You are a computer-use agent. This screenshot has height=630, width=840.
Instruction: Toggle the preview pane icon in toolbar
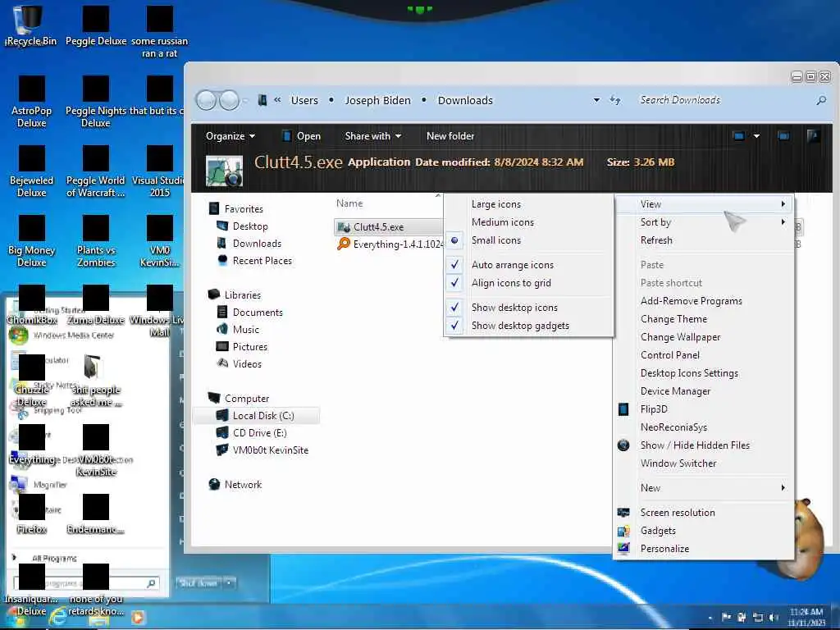[x=783, y=136]
